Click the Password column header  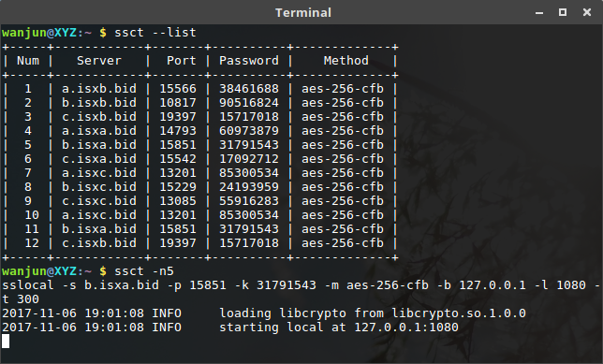249,61
